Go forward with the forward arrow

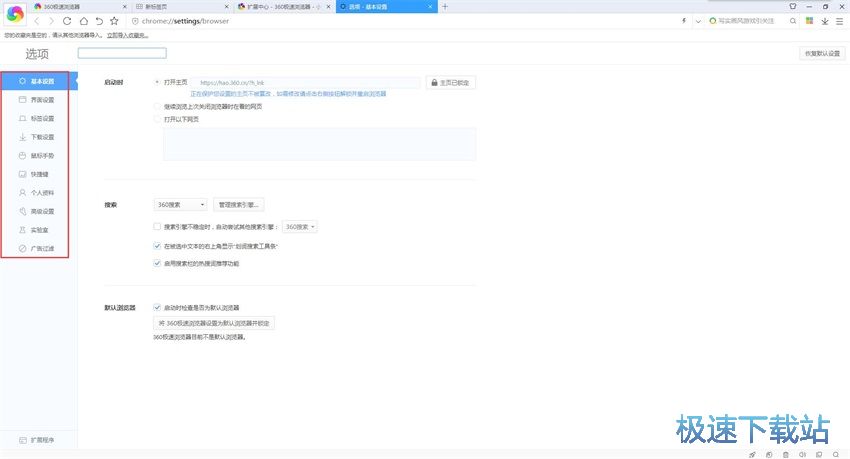51,21
